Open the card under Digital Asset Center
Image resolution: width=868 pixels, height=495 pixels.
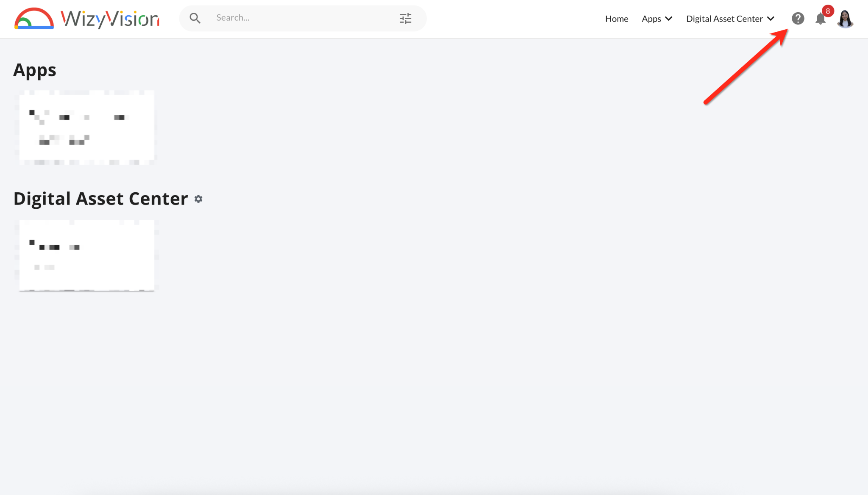tap(87, 255)
